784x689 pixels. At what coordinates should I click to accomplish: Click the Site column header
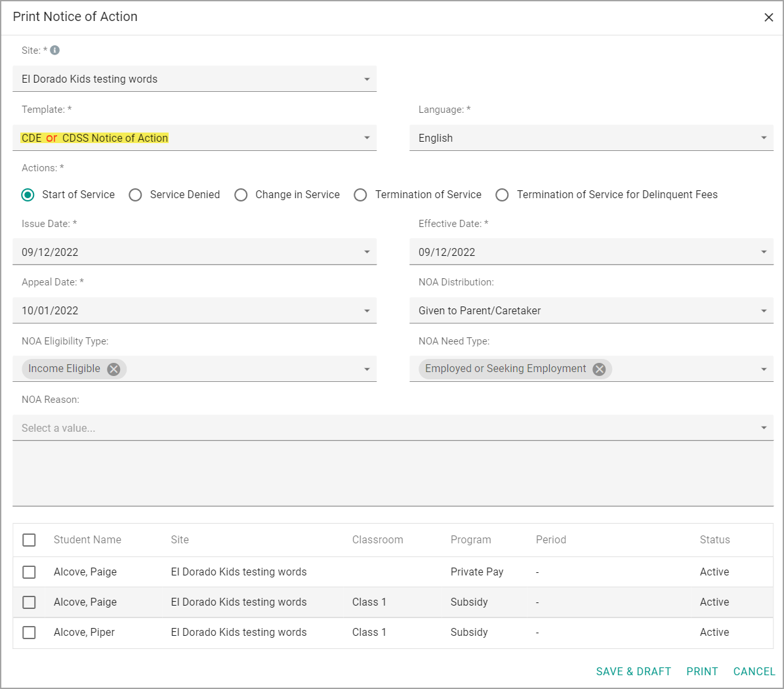[180, 540]
